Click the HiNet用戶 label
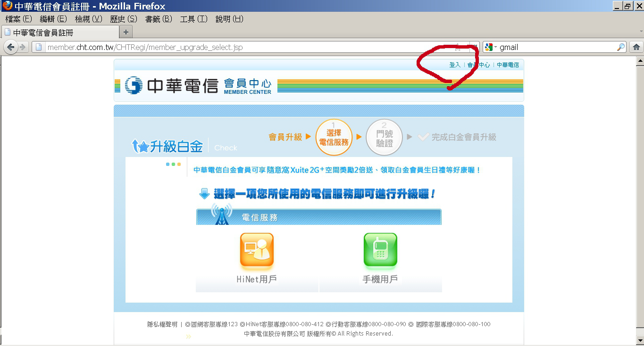Viewport: 644px width, 346px height. pos(257,280)
